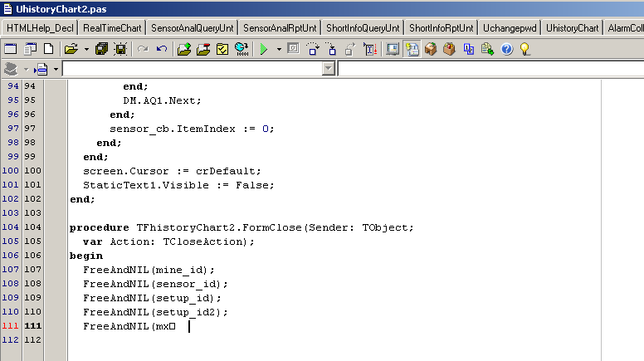Viewport: 644px width, 361px height.
Task: Click the yellow light bulb icon
Action: tap(524, 49)
